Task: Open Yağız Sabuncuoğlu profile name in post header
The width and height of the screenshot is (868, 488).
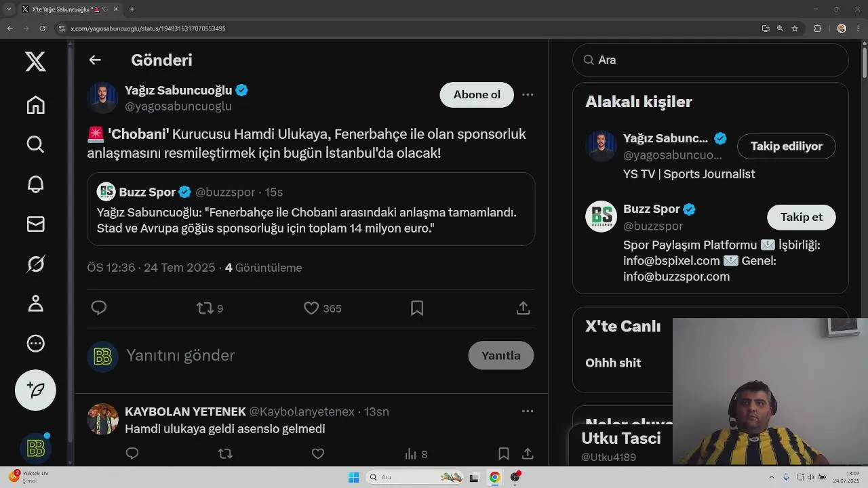Action: [178, 90]
